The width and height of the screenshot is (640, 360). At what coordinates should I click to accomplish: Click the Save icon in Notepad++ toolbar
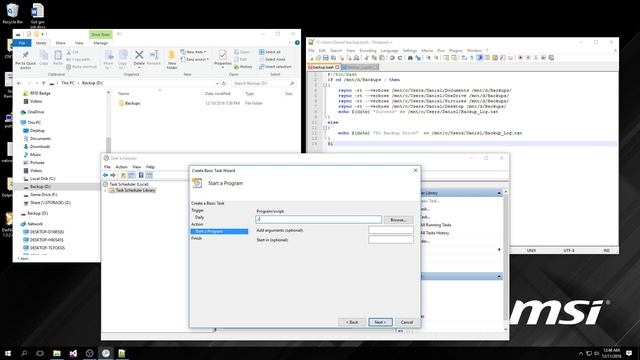click(x=326, y=58)
